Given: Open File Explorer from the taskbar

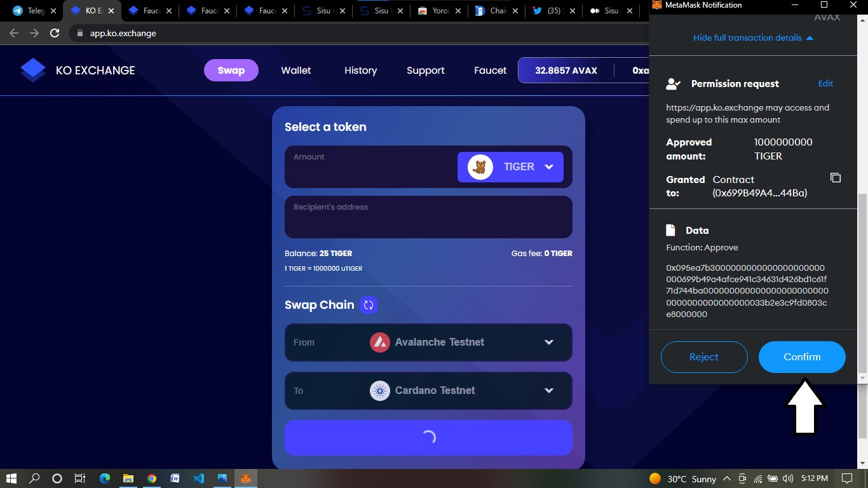Looking at the screenshot, I should (128, 478).
